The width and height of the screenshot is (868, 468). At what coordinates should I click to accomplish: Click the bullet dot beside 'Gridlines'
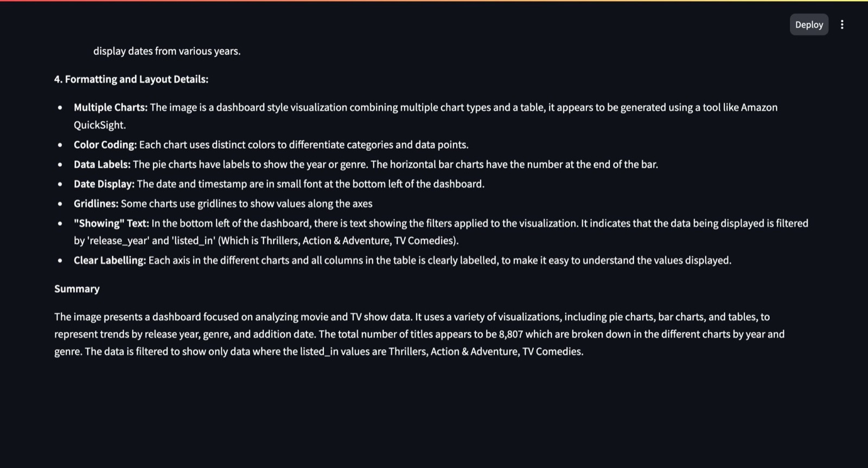[60, 204]
